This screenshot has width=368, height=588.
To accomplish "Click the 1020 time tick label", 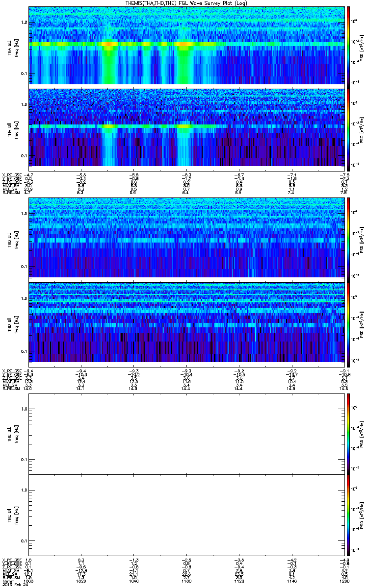I will click(81, 581).
